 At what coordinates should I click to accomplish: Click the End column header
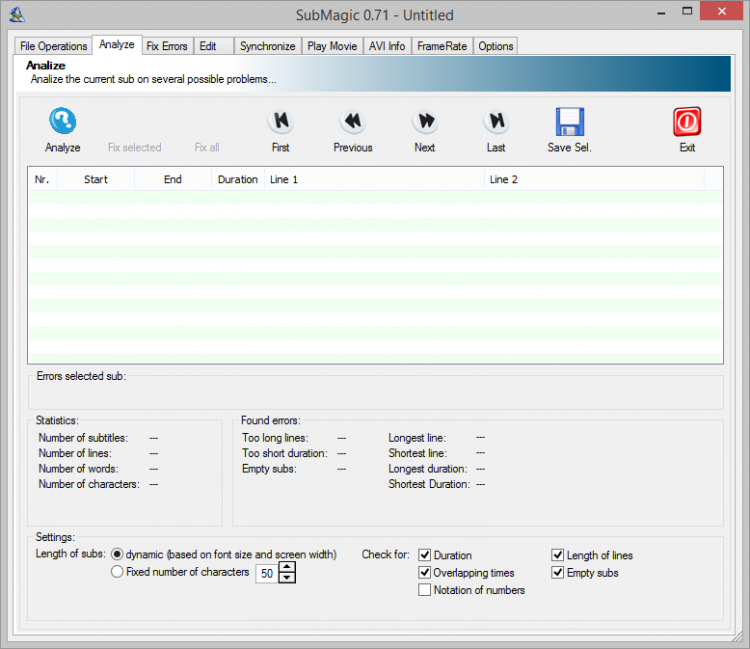[173, 179]
